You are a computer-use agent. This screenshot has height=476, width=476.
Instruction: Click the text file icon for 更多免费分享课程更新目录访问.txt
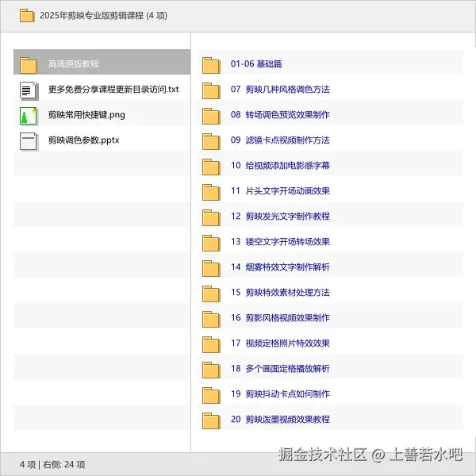(29, 90)
